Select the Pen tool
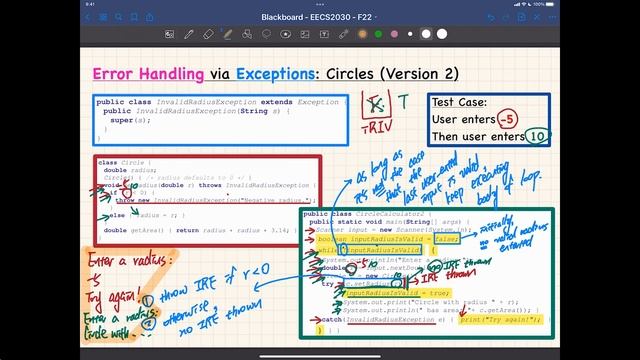 pos(189,34)
